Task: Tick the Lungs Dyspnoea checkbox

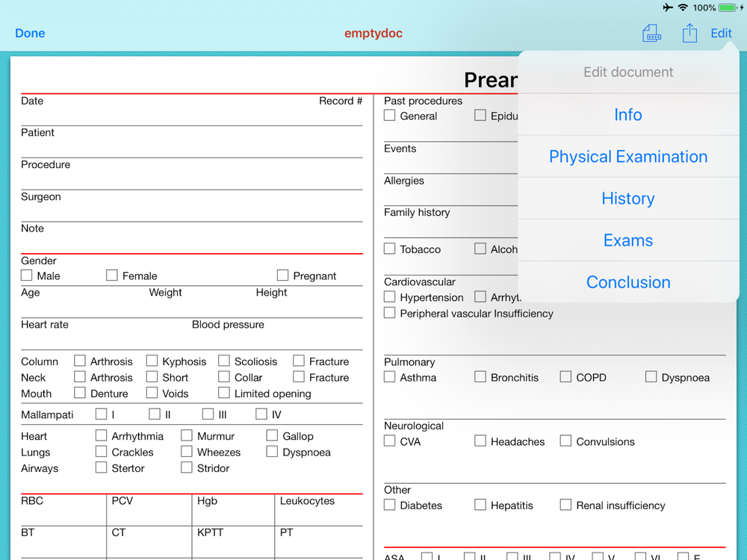Action: [x=272, y=452]
